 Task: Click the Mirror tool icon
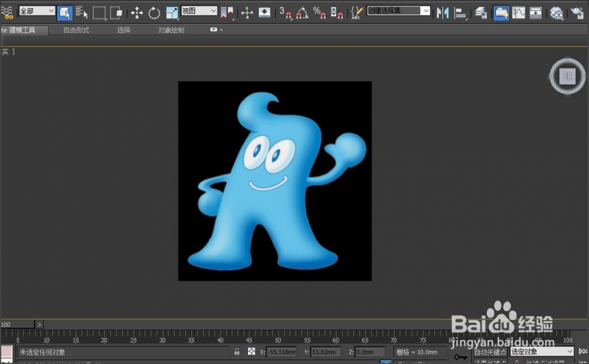[443, 13]
